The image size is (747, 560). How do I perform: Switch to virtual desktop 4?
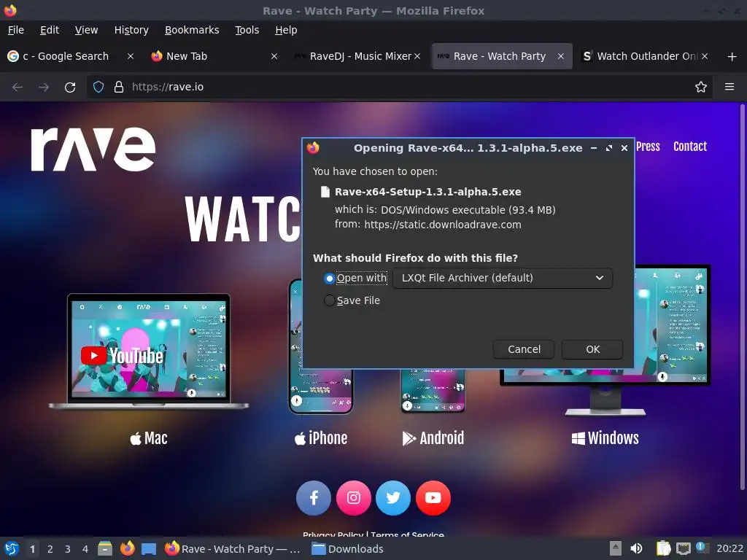85,549
